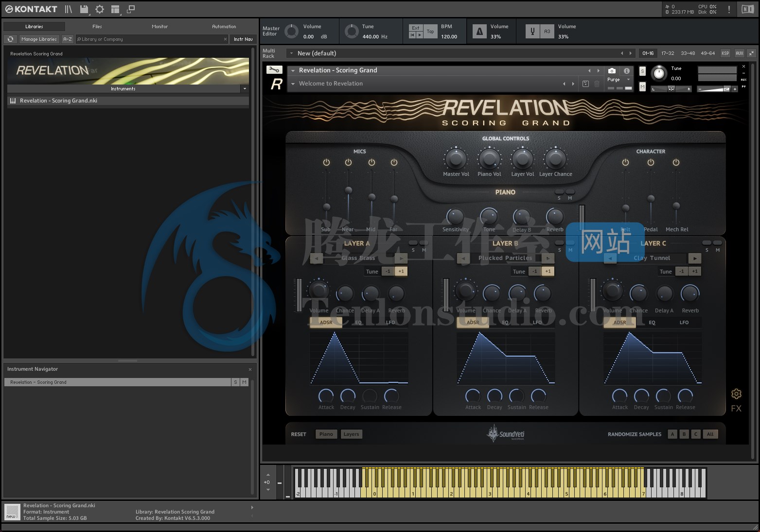This screenshot has width=760, height=532.
Task: Toggle minimized view icon in top bar
Action: [131, 9]
